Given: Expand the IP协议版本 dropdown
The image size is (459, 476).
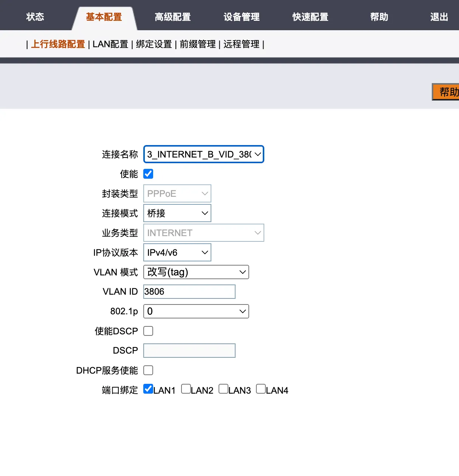Looking at the screenshot, I should (177, 252).
